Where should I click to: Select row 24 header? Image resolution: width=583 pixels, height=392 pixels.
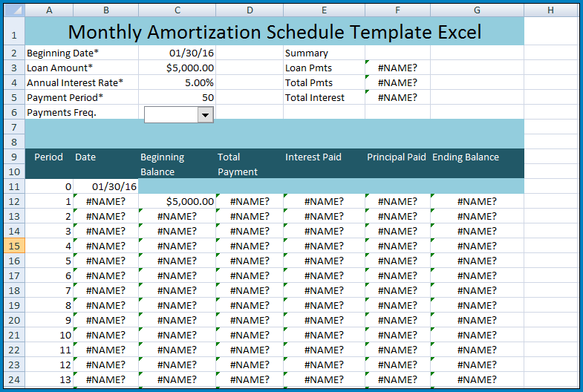[14, 379]
